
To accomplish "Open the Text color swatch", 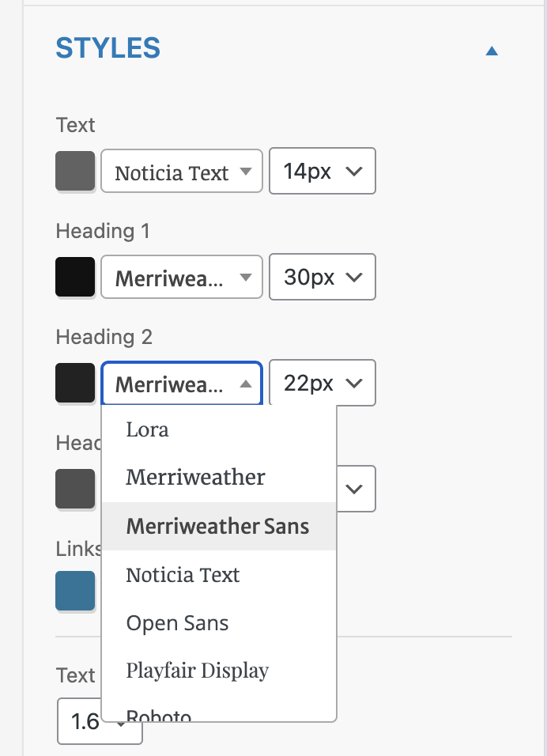I will (75, 172).
